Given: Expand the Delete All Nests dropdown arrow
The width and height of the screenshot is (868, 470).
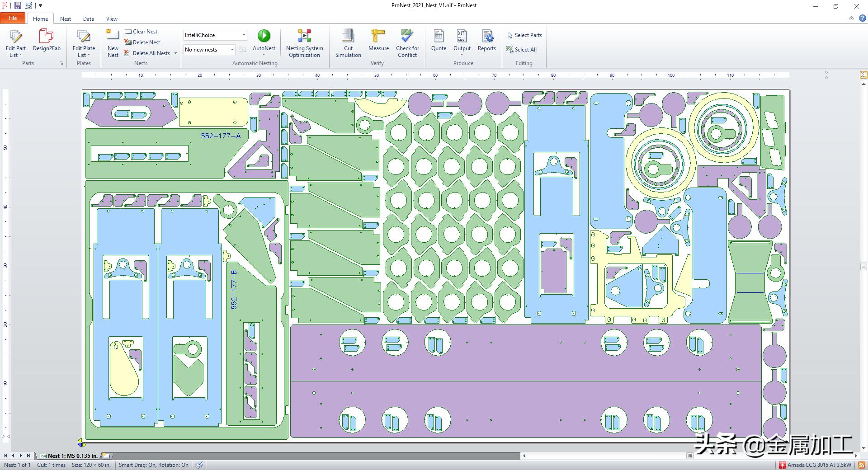Looking at the screenshot, I should (x=175, y=53).
